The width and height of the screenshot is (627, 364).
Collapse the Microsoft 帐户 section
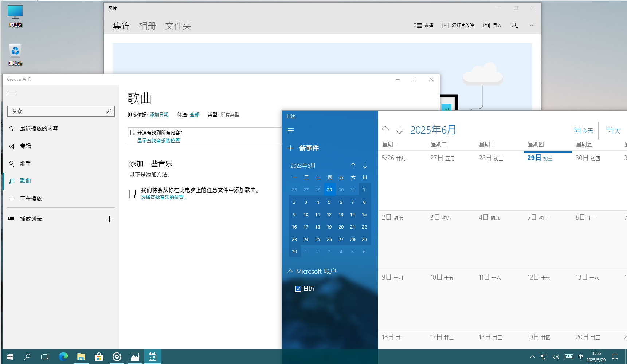(290, 271)
